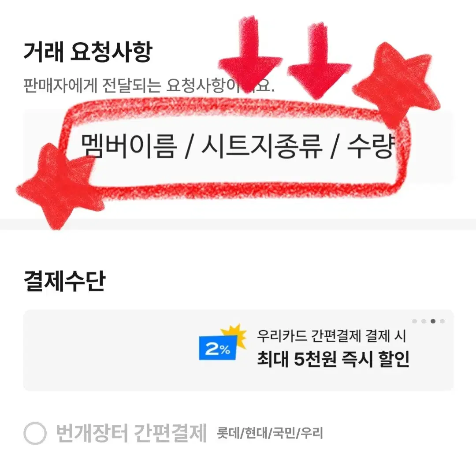Click the empty left area of the promotion banner
The image size is (476, 476).
(109, 350)
